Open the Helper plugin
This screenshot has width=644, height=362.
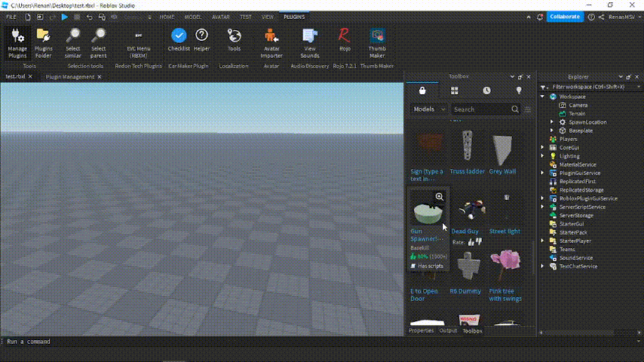(201, 40)
